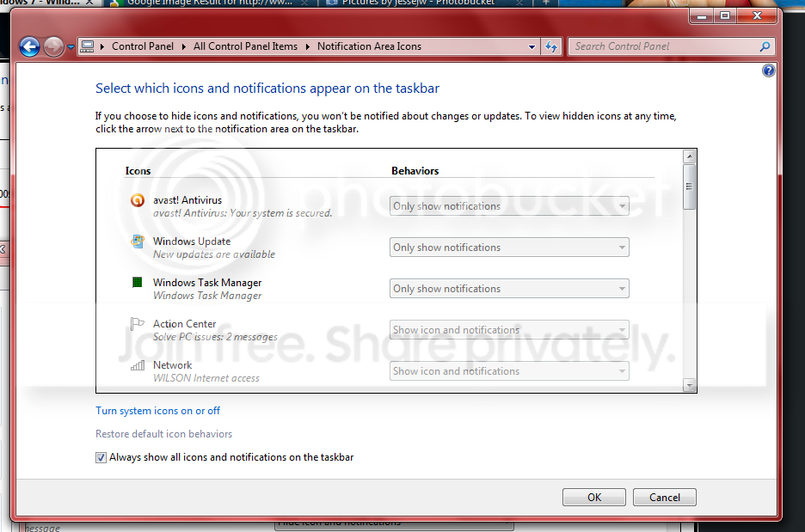
Task: Click the Windows Update icon
Action: point(137,242)
